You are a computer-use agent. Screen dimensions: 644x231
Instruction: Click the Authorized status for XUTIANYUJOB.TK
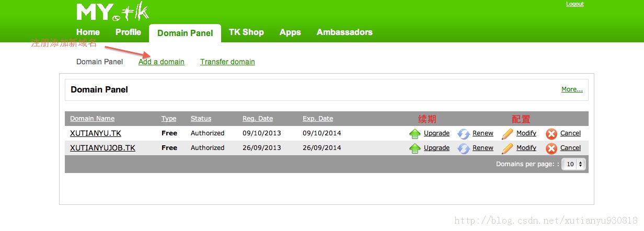(208, 148)
